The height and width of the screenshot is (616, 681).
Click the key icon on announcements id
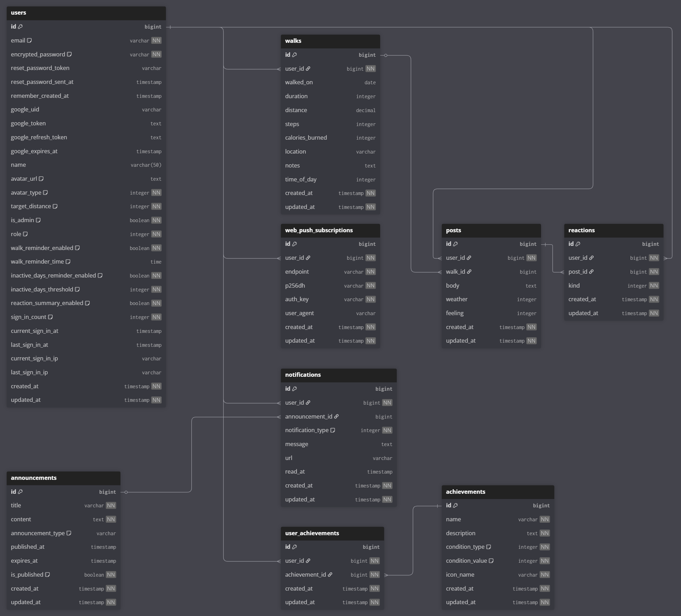point(20,492)
